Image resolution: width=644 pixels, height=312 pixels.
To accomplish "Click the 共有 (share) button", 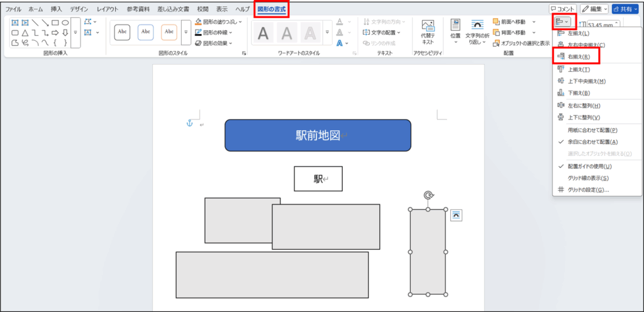I will 626,9.
